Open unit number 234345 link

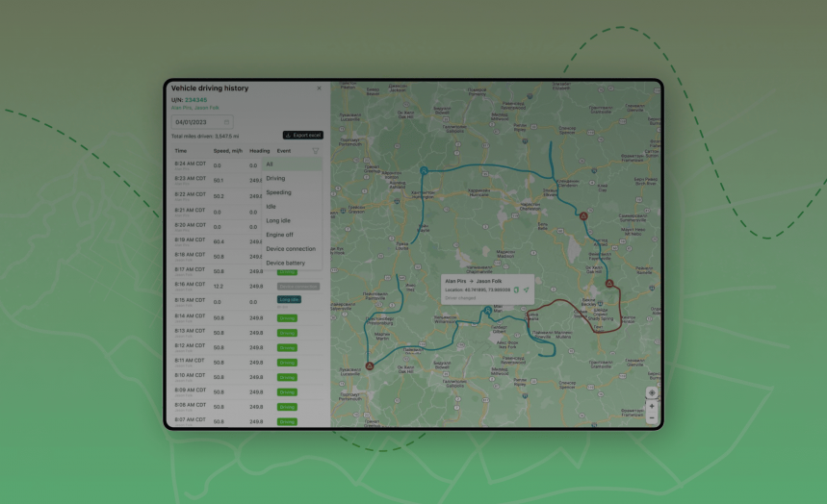pyautogui.click(x=195, y=99)
